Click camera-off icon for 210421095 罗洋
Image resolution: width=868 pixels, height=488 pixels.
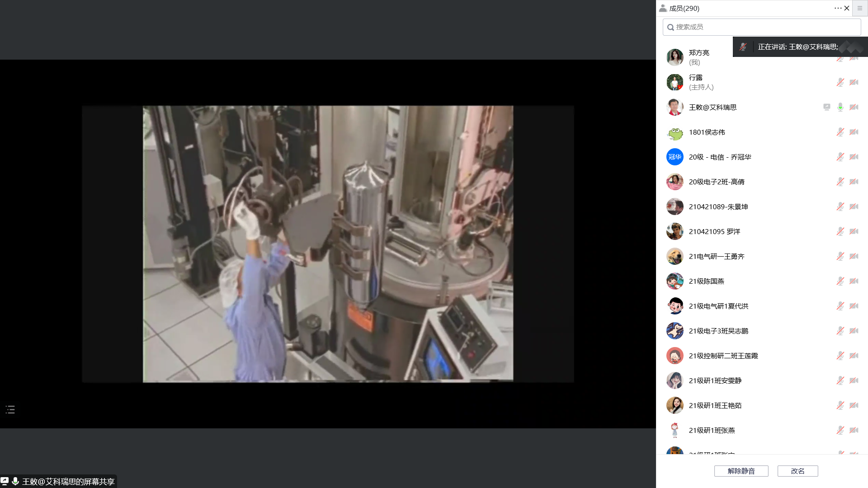[x=854, y=231]
